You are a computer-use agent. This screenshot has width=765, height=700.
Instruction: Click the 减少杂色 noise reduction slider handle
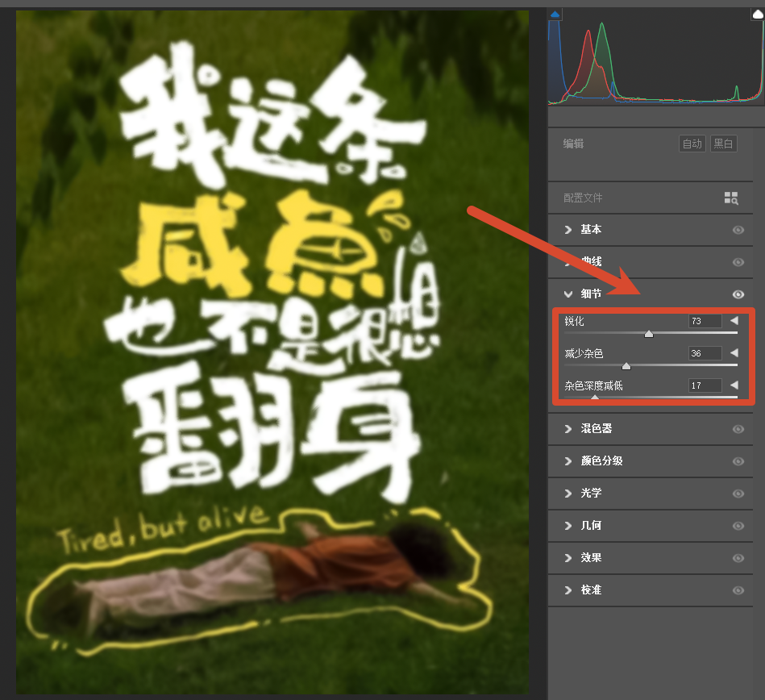click(626, 366)
